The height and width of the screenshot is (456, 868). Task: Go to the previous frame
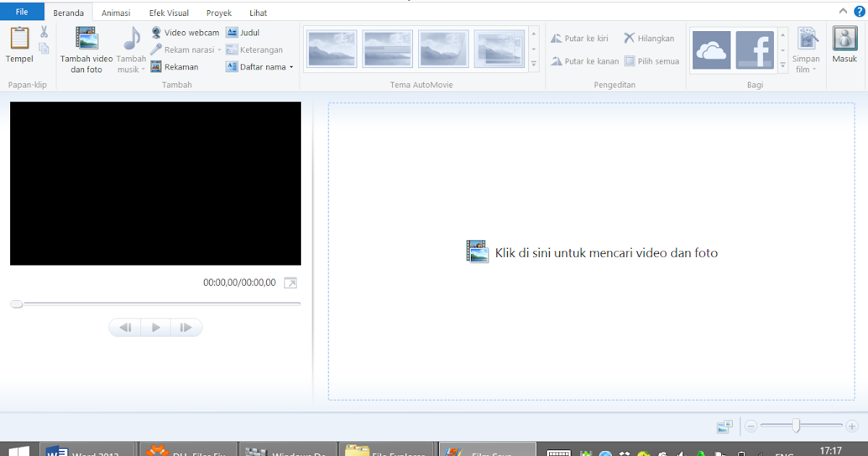click(x=125, y=328)
